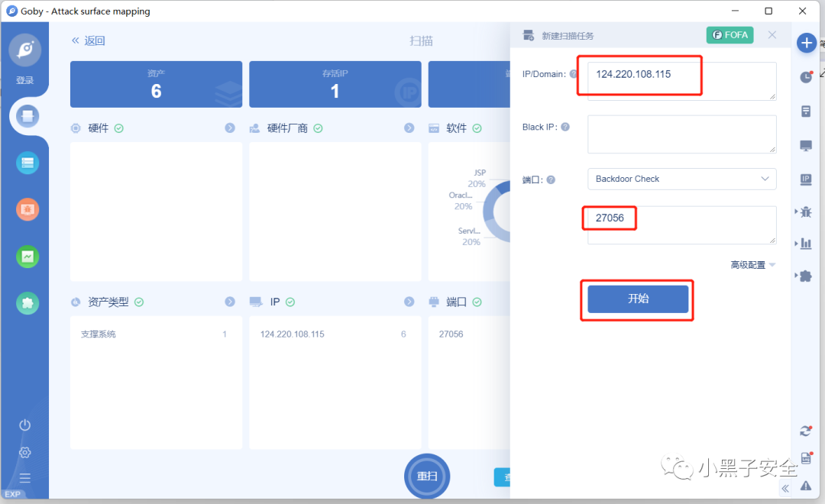
Task: Open the log file icon in right toolbar
Action: 806,457
